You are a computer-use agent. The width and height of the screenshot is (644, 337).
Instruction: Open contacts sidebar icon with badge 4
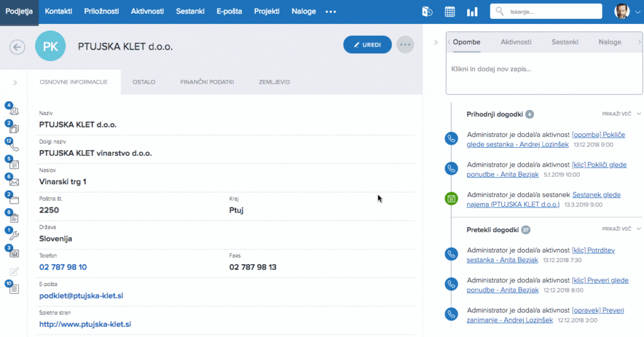point(14,111)
